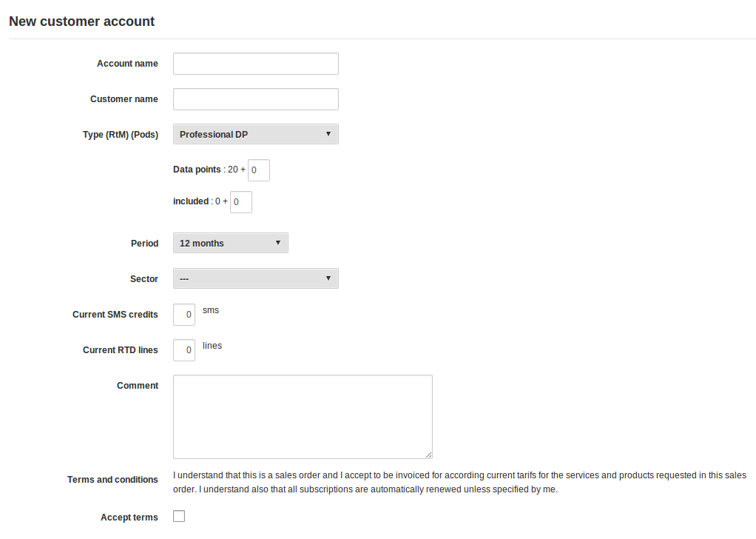756x539 pixels.
Task: Click the Comment box resize handle
Action: pos(429,455)
